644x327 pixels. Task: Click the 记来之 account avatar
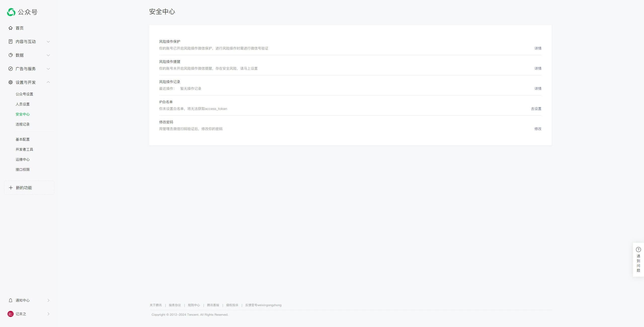pyautogui.click(x=11, y=314)
